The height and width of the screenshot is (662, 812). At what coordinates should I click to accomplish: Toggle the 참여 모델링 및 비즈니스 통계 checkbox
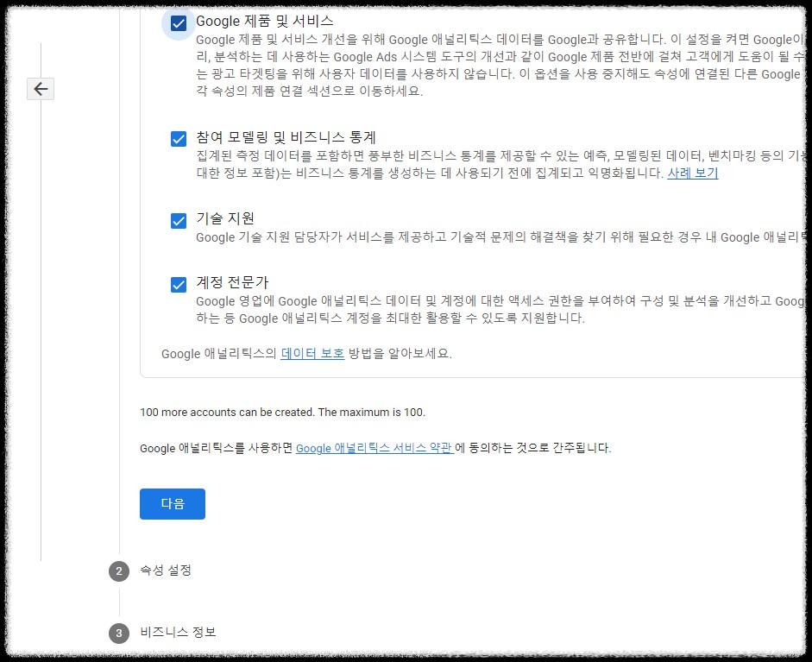point(178,139)
